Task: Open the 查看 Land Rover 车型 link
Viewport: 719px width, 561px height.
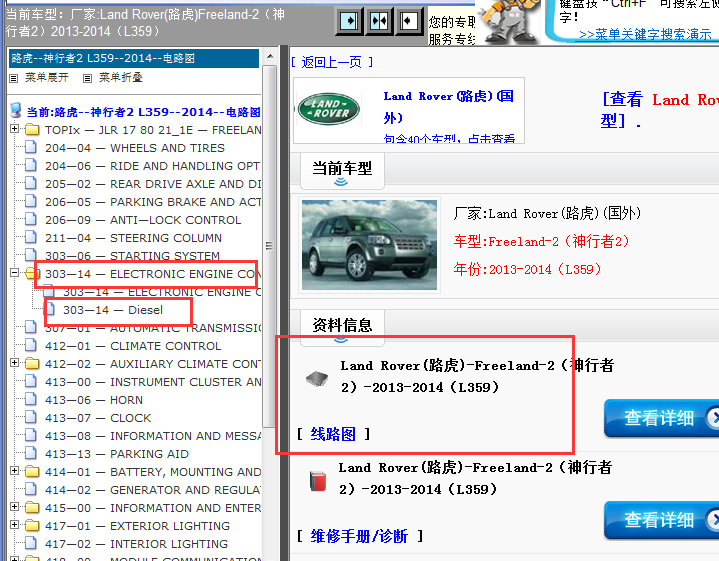Action: 660,110
